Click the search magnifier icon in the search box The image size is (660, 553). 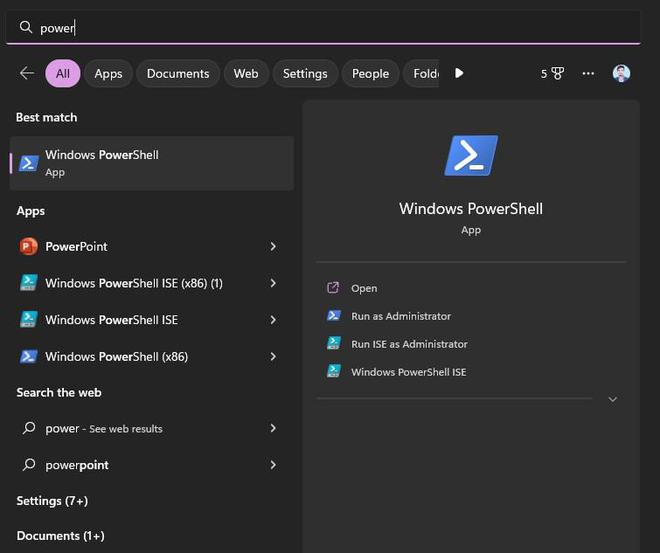click(26, 27)
